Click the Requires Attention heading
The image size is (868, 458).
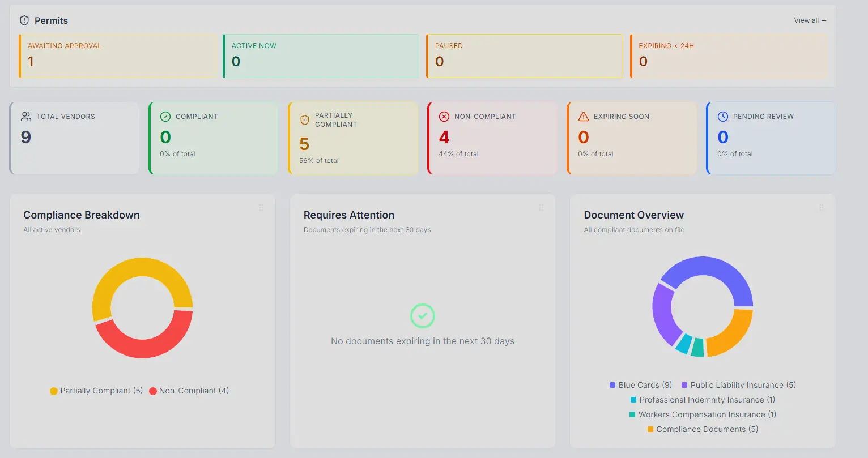point(349,215)
